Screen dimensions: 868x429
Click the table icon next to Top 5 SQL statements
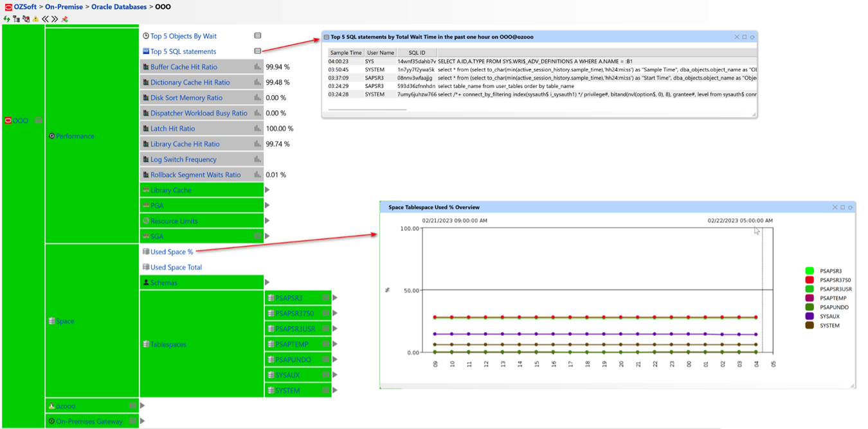coord(258,51)
